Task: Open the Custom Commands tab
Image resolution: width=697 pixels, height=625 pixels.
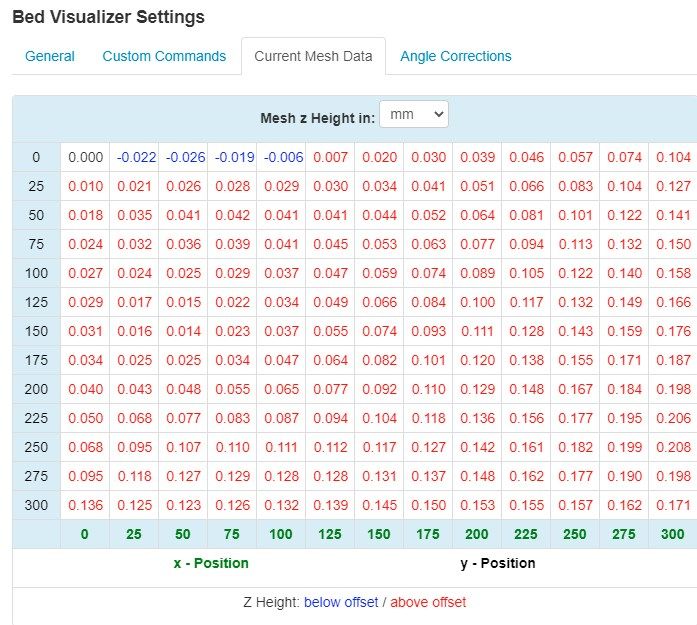Action: pos(164,56)
